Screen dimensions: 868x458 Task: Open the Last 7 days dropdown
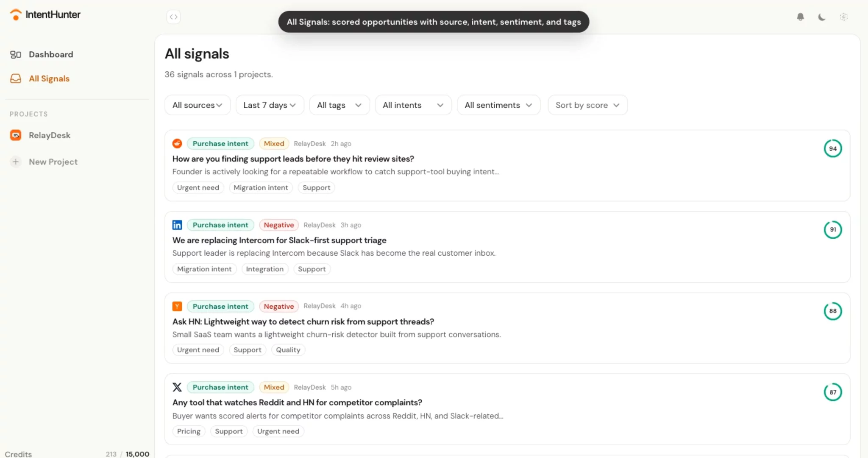pos(270,105)
